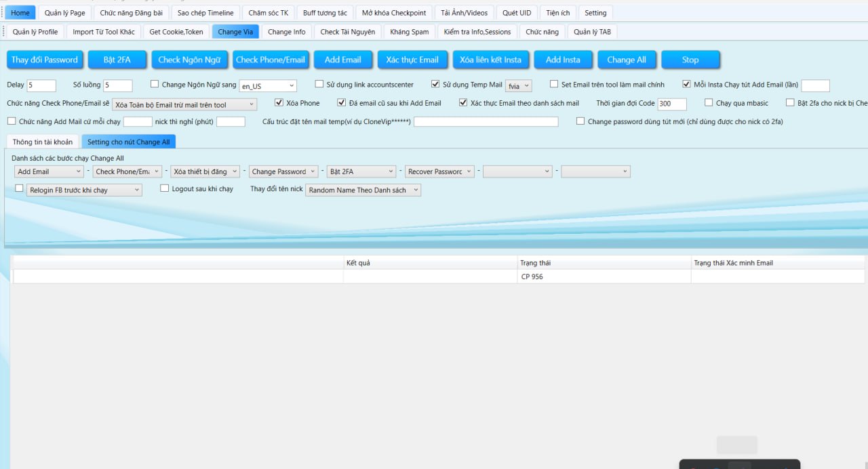Uncheck the Xóa Phone checkbox
Image resolution: width=868 pixels, height=469 pixels.
click(x=279, y=103)
